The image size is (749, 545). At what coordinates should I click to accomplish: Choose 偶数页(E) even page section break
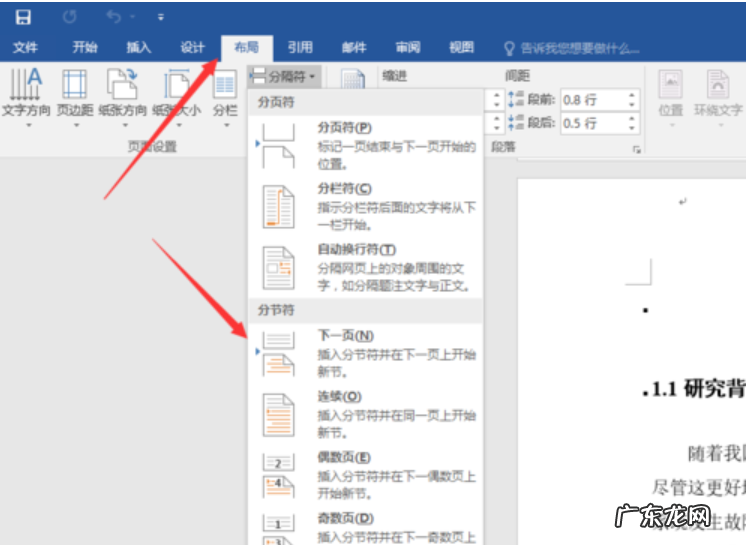pos(365,475)
